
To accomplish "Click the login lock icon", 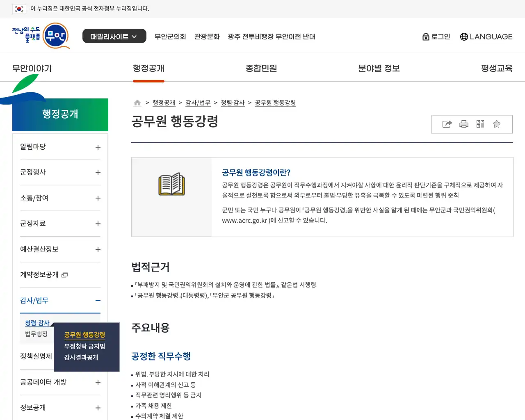I will click(426, 37).
